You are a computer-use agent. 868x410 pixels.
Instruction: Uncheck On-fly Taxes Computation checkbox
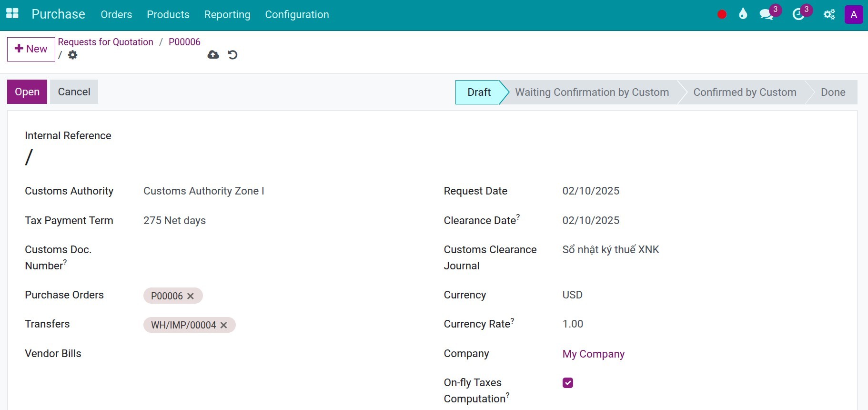568,383
